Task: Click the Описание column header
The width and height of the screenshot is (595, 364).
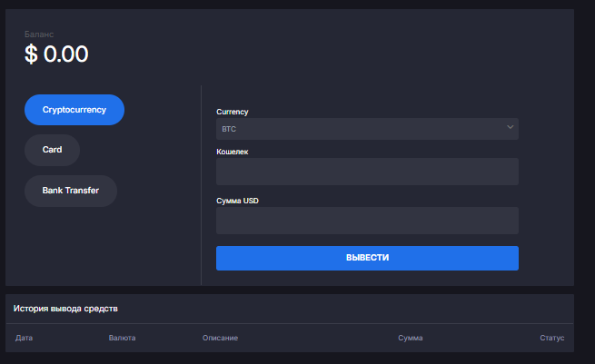Action: point(220,338)
